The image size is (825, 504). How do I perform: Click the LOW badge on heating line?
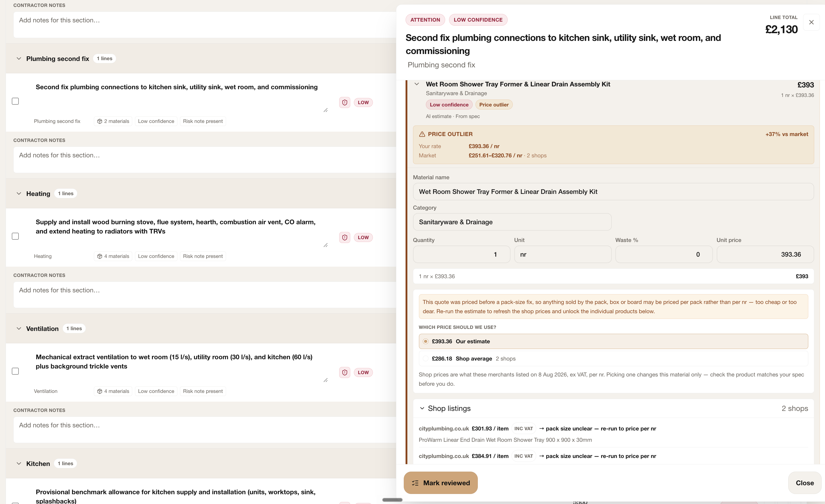point(363,237)
